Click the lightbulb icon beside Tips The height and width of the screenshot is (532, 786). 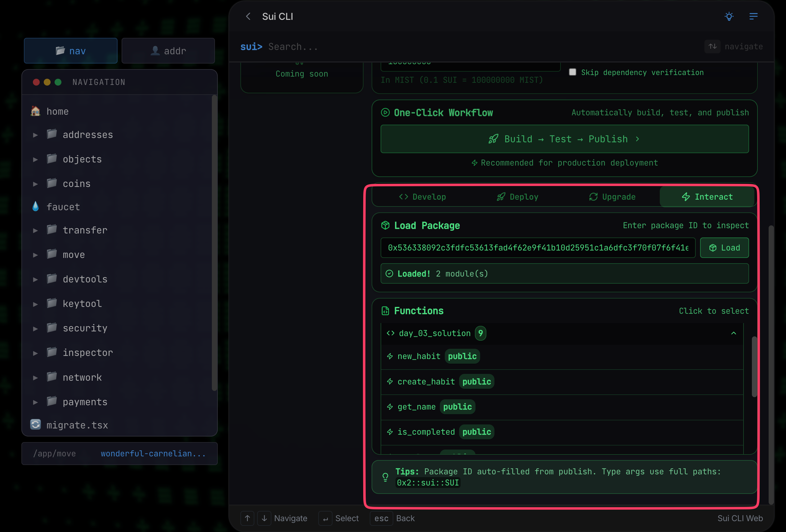[386, 477]
